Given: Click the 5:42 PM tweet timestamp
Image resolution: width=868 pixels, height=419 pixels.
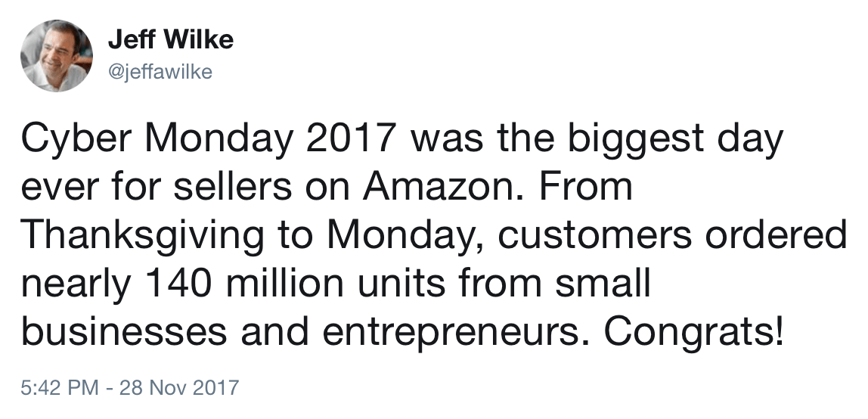Looking at the screenshot, I should [60, 387].
